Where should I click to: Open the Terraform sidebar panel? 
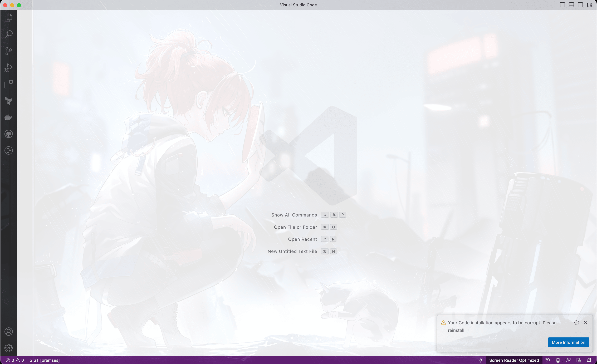point(8,101)
